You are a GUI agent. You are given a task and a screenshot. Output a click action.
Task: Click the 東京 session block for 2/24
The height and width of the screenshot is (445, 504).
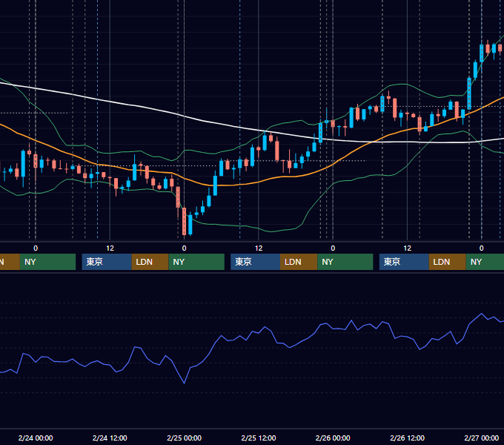click(107, 262)
